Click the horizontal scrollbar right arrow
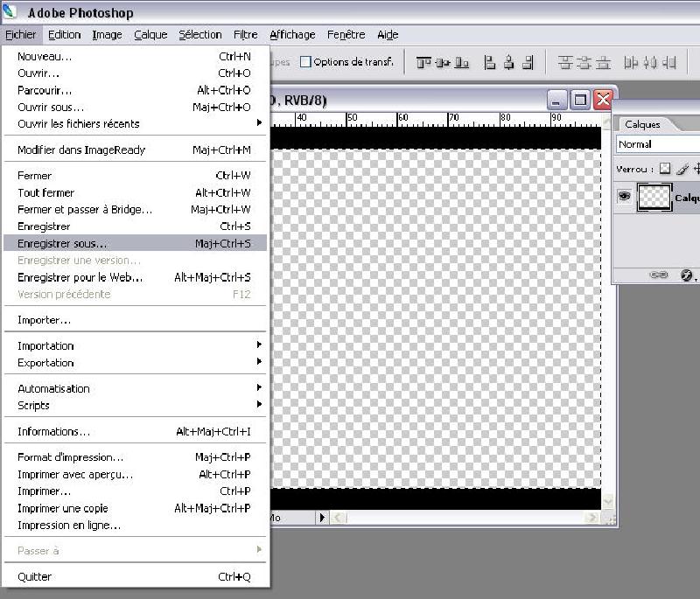The height and width of the screenshot is (599, 700). pyautogui.click(x=592, y=518)
